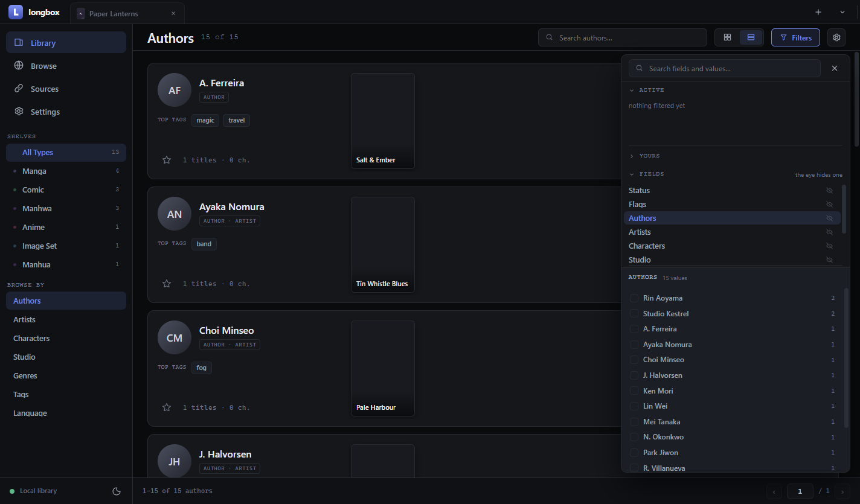
Task: Hide the Artists field with eye icon
Action: tap(829, 232)
